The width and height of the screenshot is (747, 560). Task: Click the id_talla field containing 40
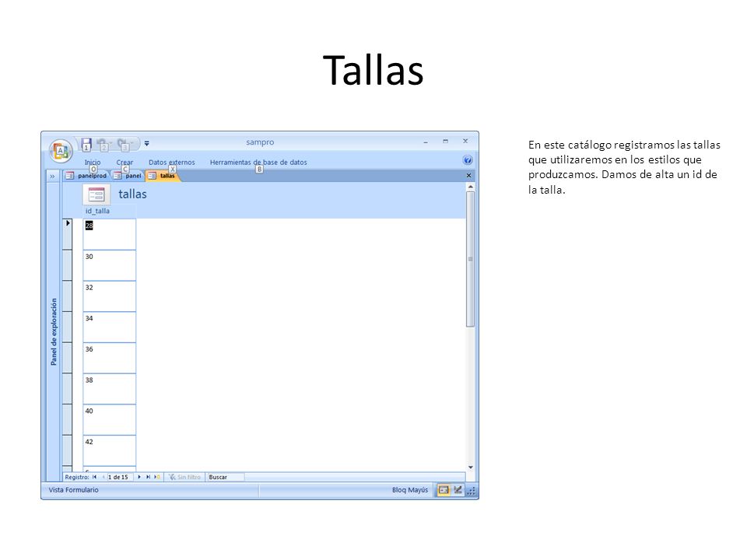pos(110,420)
